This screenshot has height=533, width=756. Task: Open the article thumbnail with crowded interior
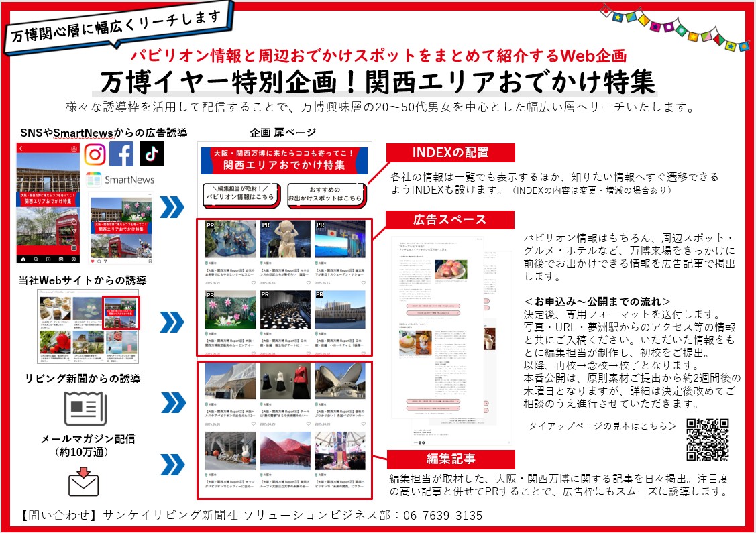click(x=340, y=451)
